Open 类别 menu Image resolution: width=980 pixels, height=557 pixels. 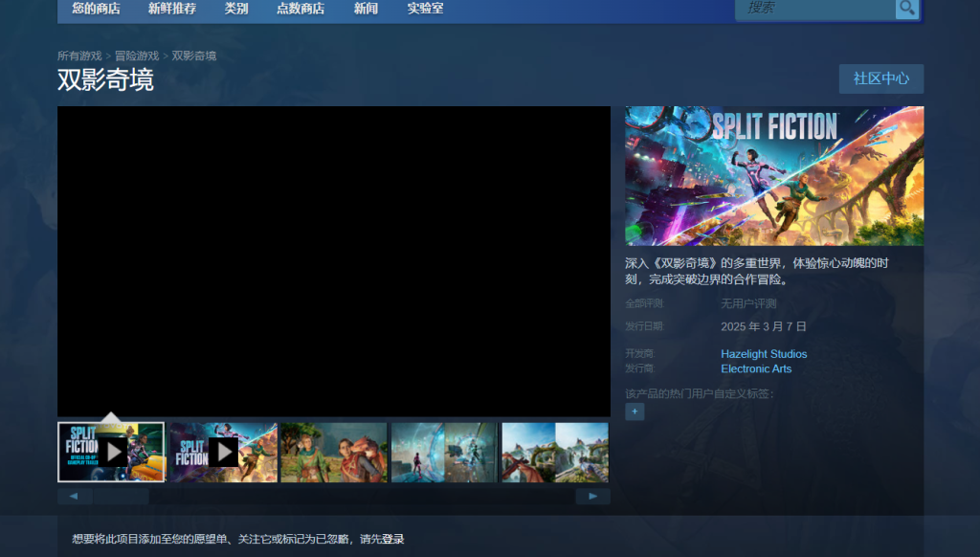click(x=236, y=9)
